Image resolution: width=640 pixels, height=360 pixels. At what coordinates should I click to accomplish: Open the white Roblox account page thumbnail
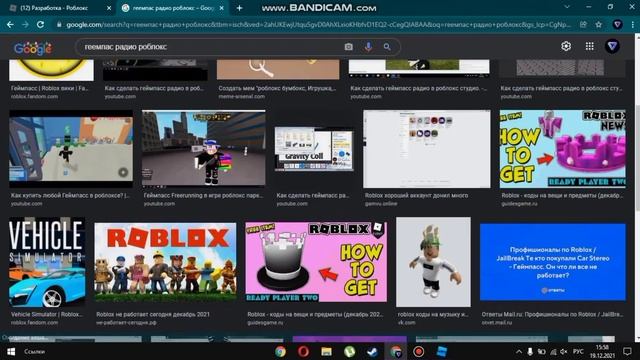(427, 149)
